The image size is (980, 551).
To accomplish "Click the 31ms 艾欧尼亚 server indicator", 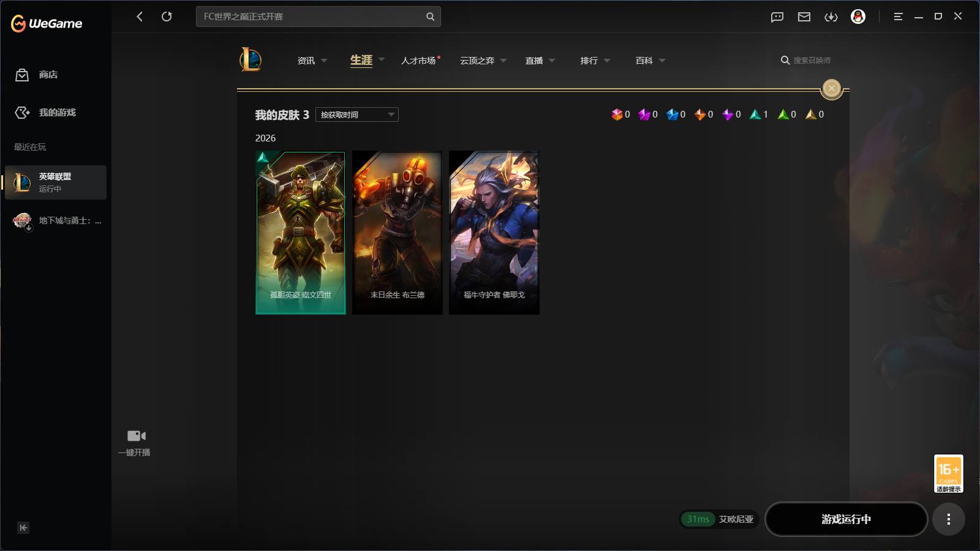I will point(719,519).
